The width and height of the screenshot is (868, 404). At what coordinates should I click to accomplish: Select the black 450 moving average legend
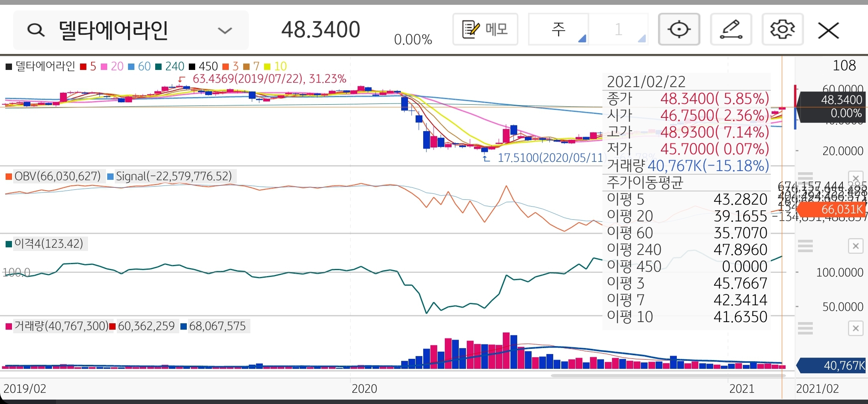(203, 66)
